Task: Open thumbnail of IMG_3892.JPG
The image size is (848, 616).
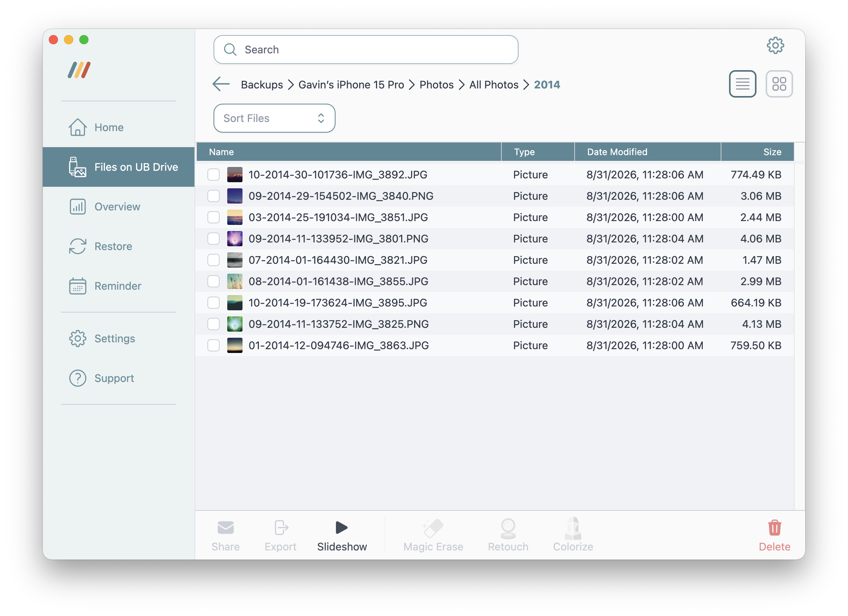Action: point(235,175)
